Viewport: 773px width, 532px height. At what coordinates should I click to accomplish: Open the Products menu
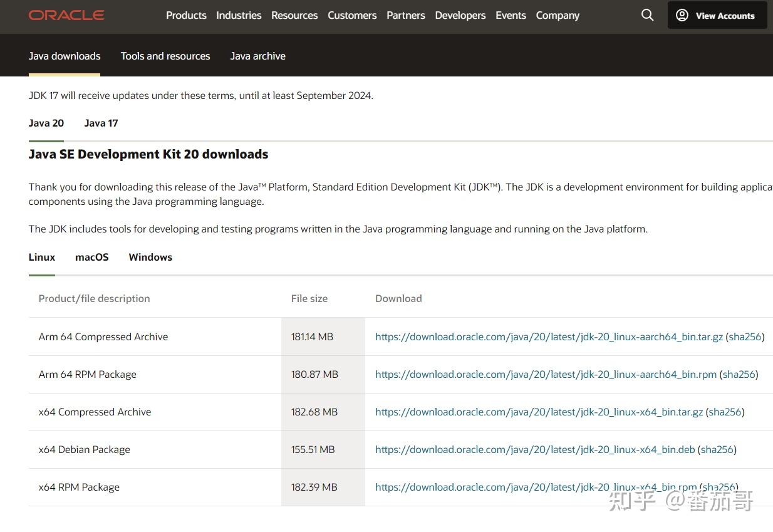pos(186,15)
